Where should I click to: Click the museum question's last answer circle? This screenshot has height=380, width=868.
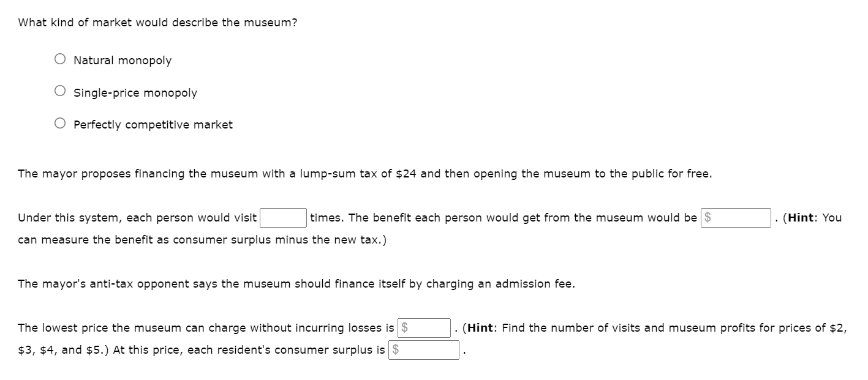click(x=59, y=122)
